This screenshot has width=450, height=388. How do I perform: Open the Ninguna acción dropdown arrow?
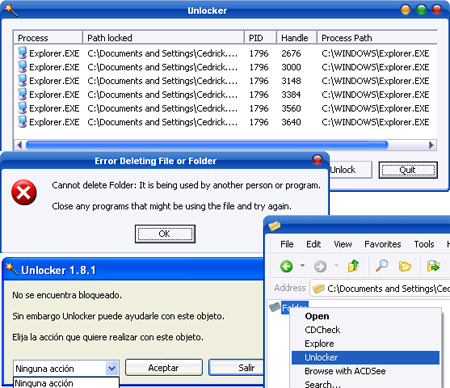[112, 368]
